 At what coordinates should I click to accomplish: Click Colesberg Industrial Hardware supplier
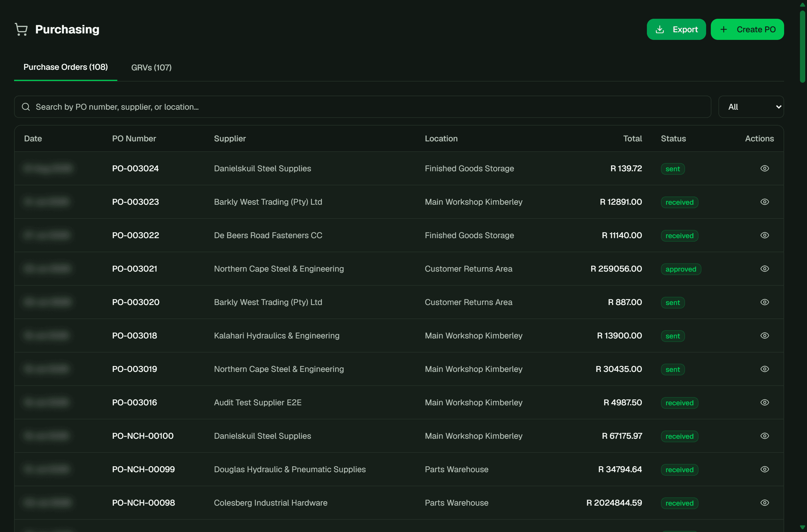click(x=270, y=502)
